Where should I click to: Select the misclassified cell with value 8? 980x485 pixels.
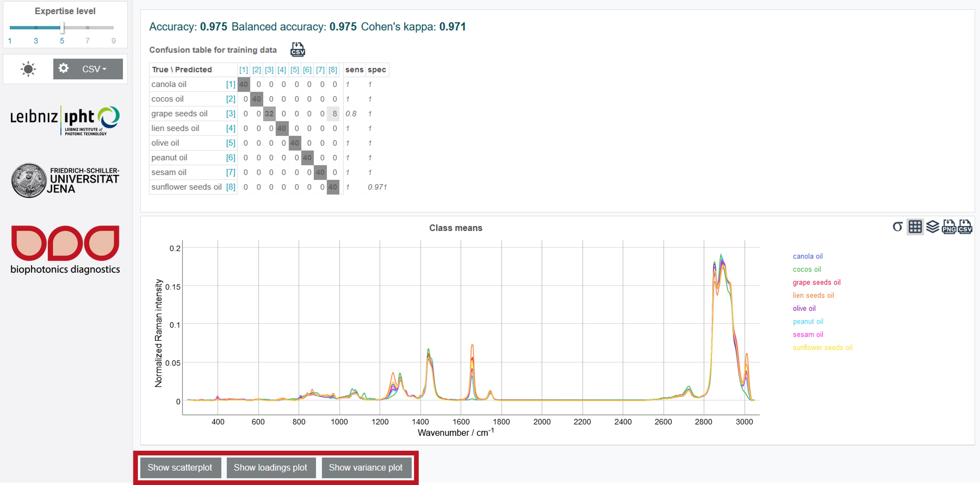pyautogui.click(x=333, y=114)
